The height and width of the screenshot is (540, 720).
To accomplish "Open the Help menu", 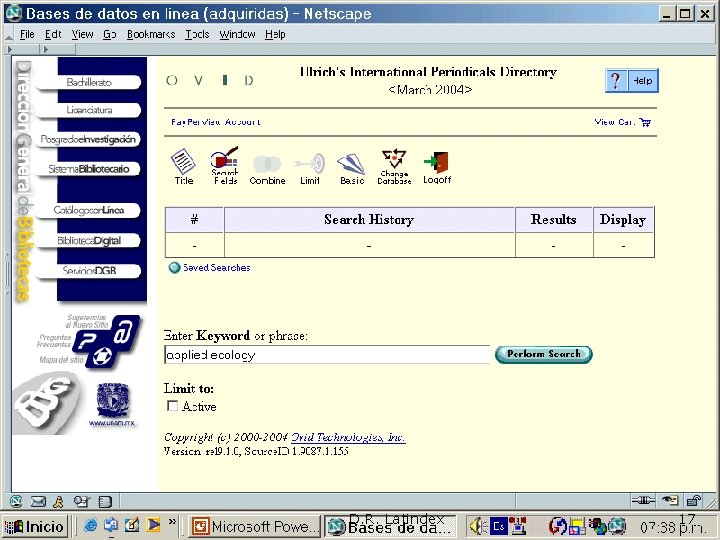I will (275, 34).
